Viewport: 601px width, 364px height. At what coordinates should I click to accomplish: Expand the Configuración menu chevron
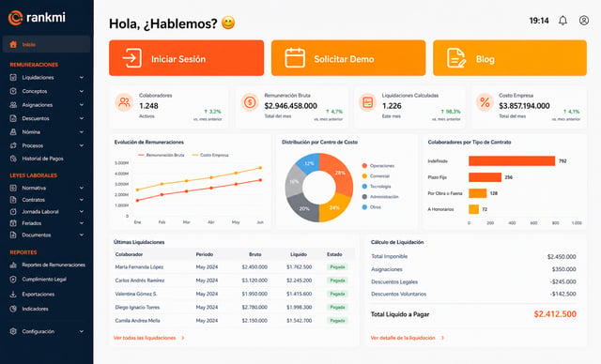(x=82, y=331)
